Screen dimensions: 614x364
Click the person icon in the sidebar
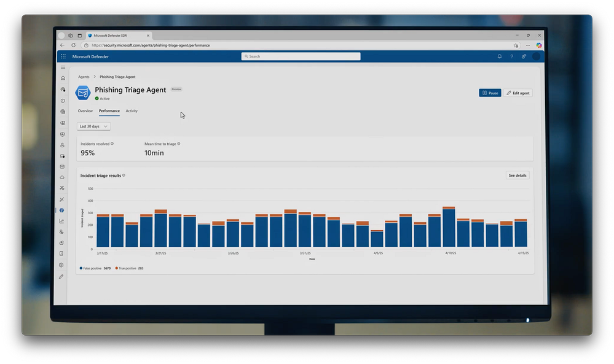tap(62, 145)
